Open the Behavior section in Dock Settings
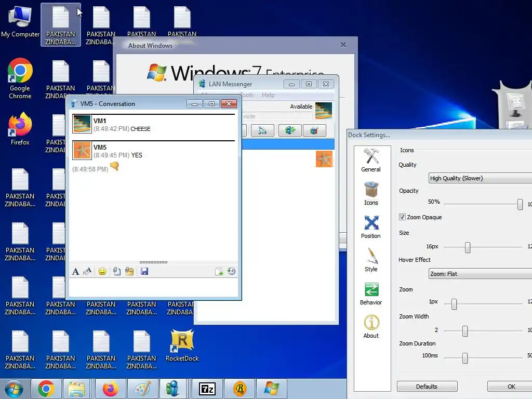This screenshot has width=532, height=399. (x=371, y=293)
